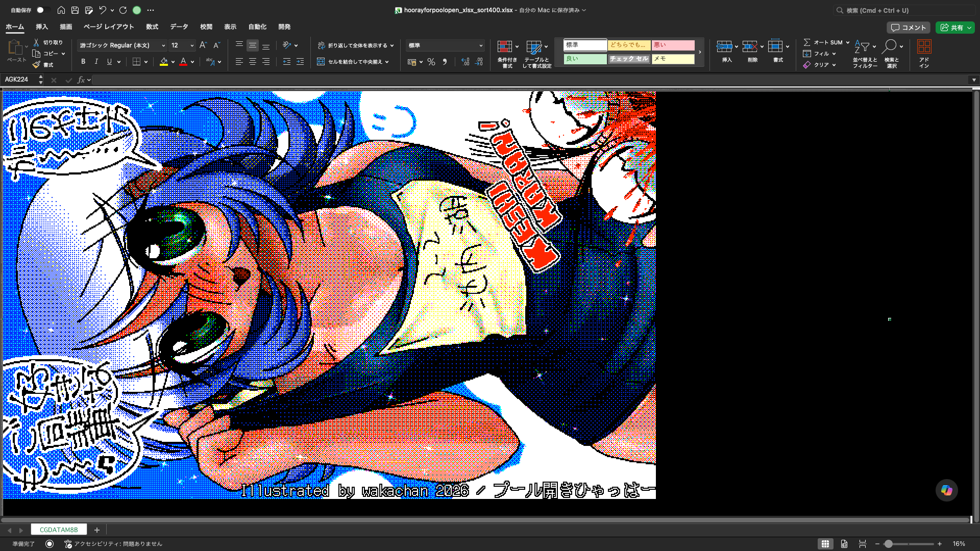The height and width of the screenshot is (551, 980).
Task: Open conditional formatting (条件付き書式)
Action: click(507, 54)
